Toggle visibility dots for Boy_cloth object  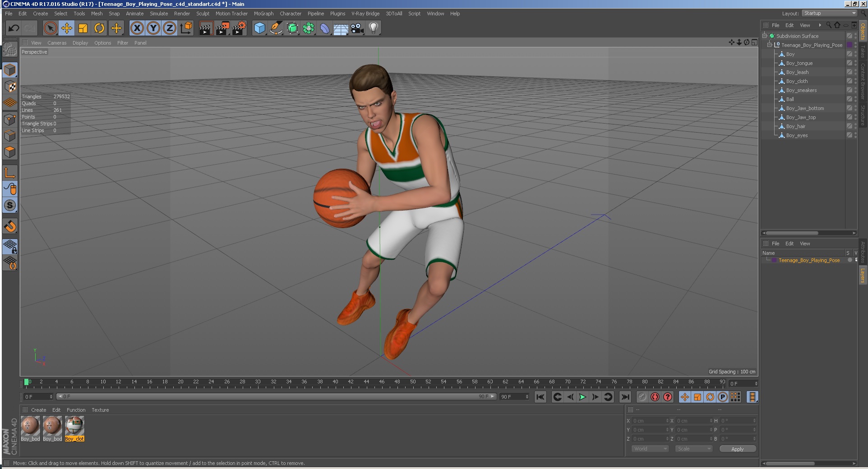[855, 81]
